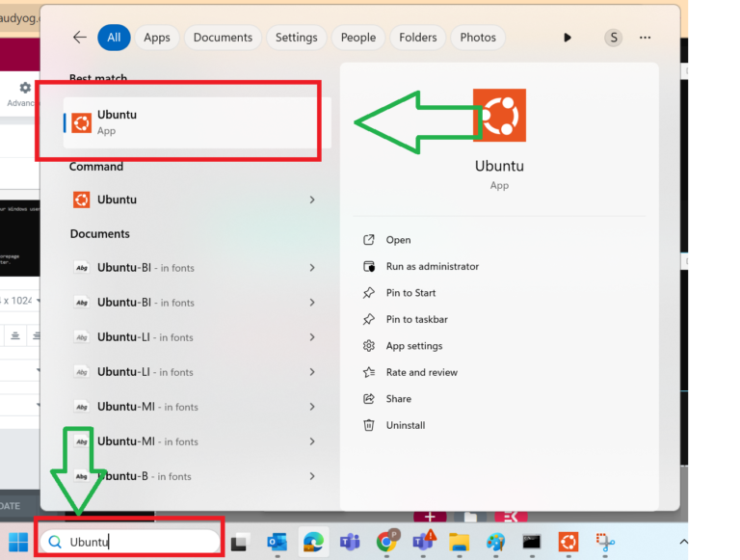The height and width of the screenshot is (560, 740).
Task: Open the Snipping Tool taskbar icon
Action: (x=604, y=542)
